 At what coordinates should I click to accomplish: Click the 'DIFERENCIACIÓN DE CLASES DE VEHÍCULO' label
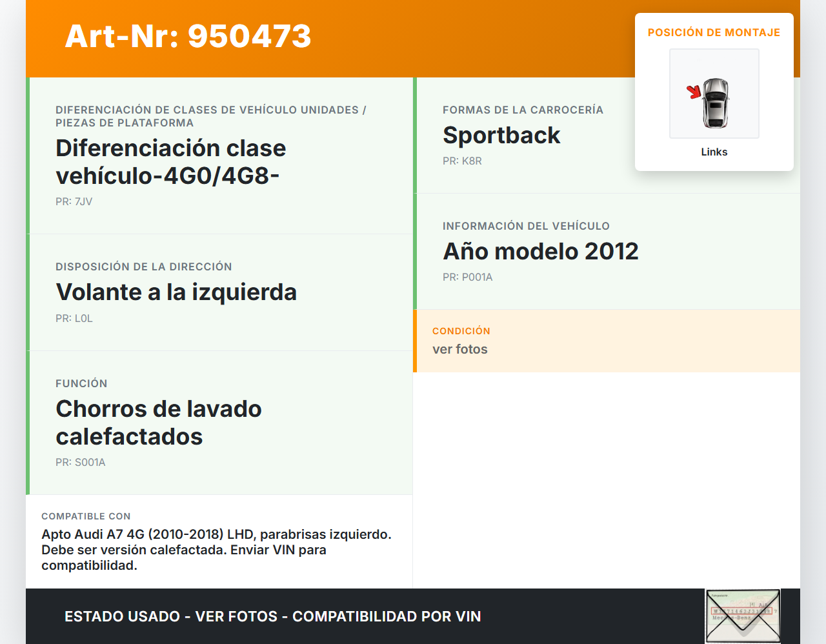click(x=211, y=116)
